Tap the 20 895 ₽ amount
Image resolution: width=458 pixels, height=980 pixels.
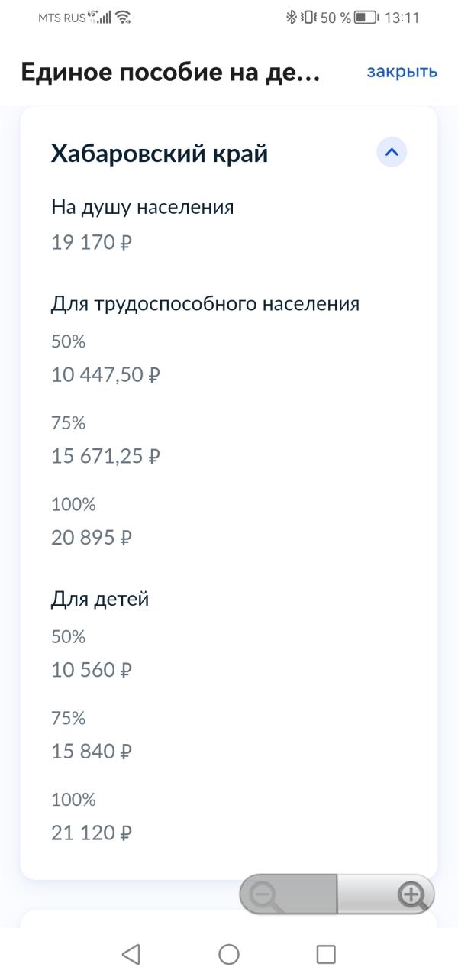click(92, 539)
